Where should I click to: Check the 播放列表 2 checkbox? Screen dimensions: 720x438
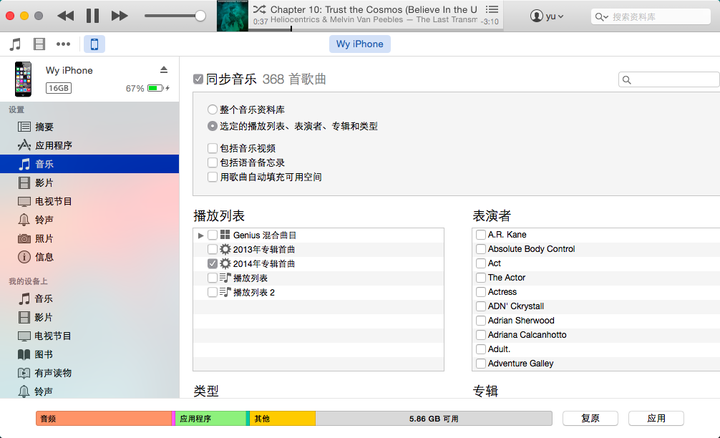(212, 292)
